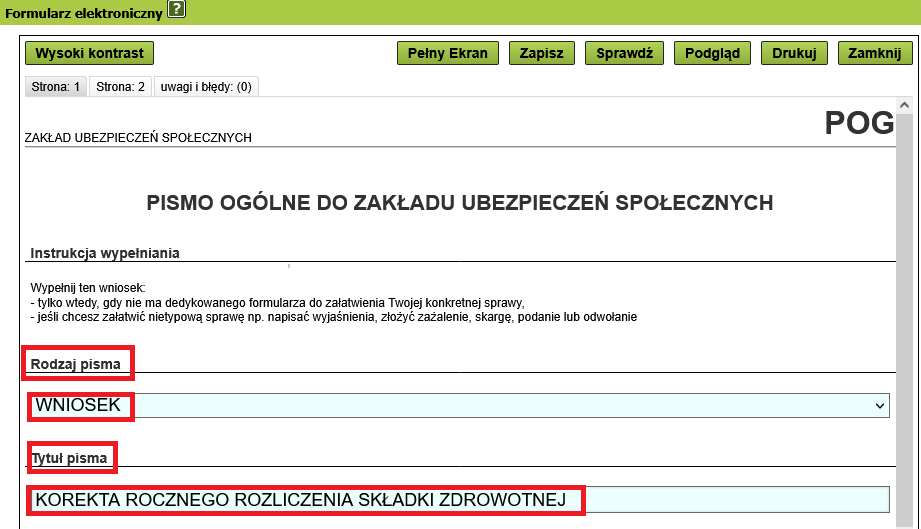
Task: Open the Podgląd preview
Action: [x=712, y=53]
